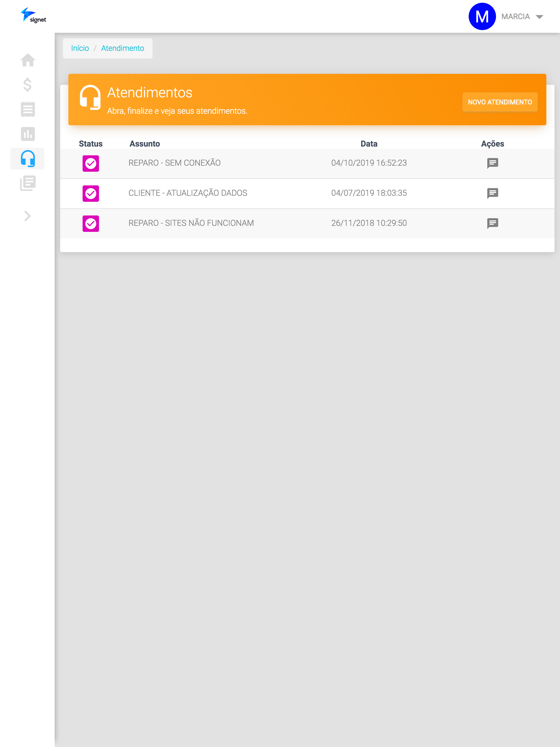Select the REPARO - SITES NÃO FUNCIONAM subject text
This screenshot has width=560, height=747.
191,223
